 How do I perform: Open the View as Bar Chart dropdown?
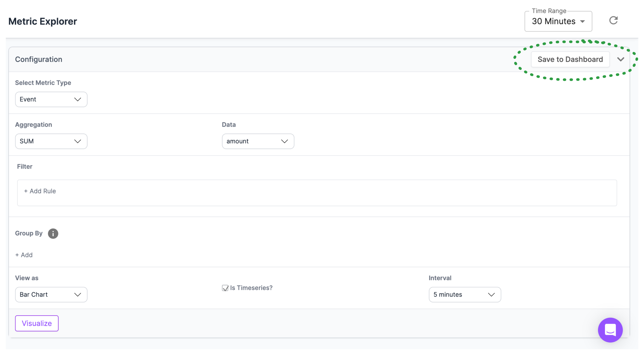point(51,295)
